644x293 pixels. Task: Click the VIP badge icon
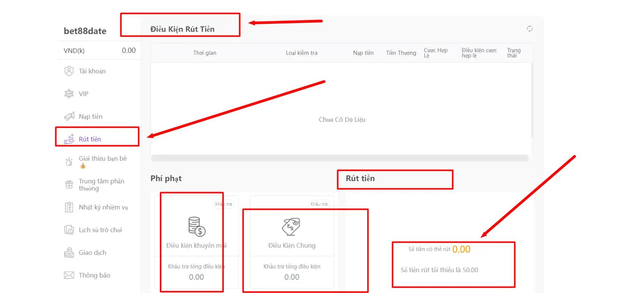tap(69, 94)
